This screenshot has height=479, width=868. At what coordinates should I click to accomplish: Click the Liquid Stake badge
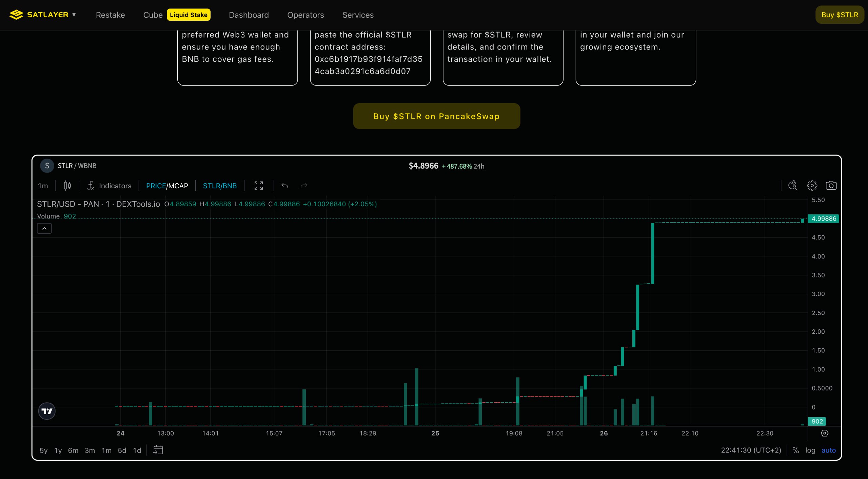point(189,15)
